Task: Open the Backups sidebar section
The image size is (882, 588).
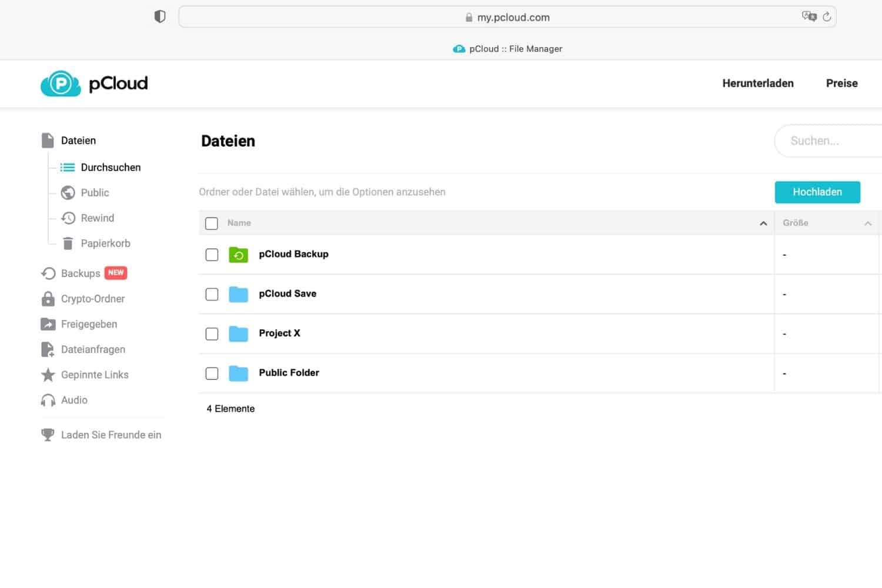Action: tap(81, 273)
